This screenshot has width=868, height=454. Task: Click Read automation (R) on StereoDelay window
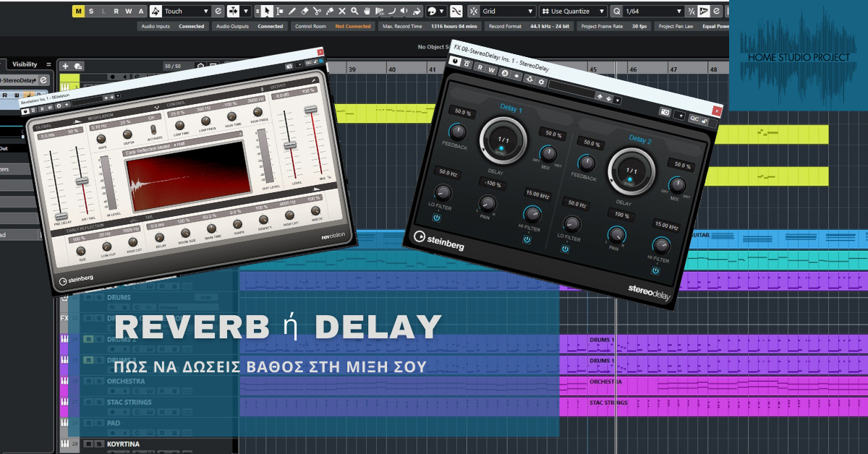pos(480,69)
